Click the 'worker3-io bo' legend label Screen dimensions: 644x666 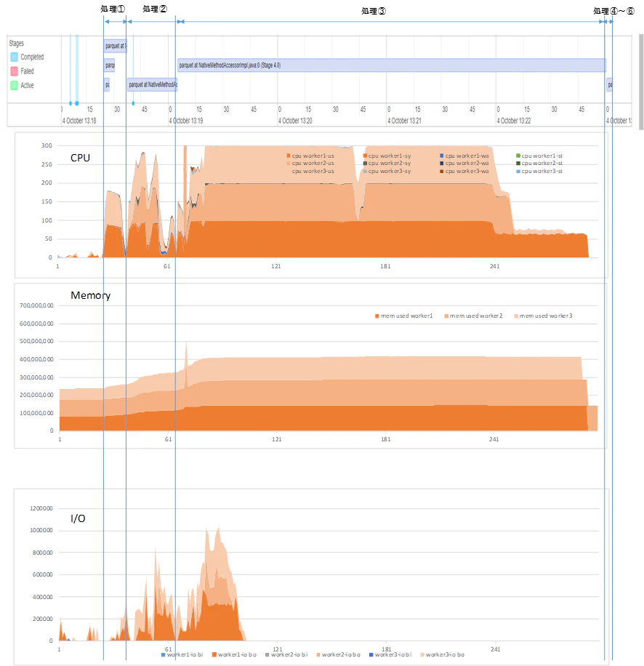pos(445,654)
